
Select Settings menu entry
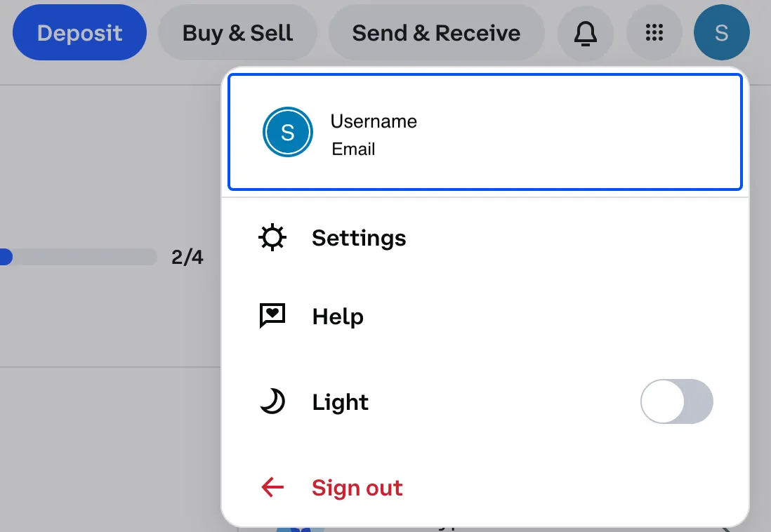click(485, 238)
